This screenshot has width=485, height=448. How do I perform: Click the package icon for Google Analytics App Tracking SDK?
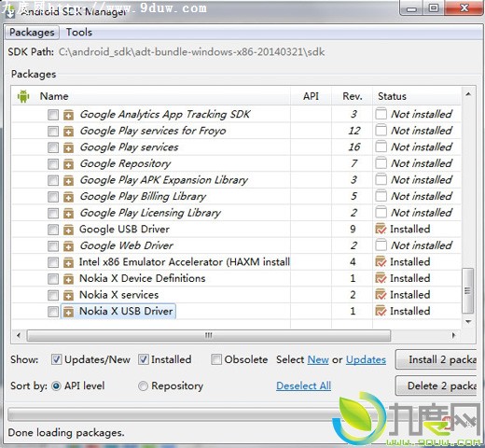[x=68, y=115]
